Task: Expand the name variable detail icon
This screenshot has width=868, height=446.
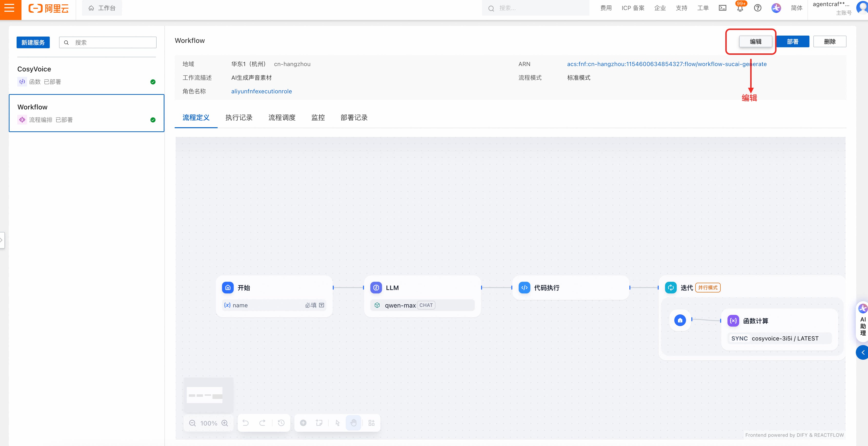Action: pos(322,305)
